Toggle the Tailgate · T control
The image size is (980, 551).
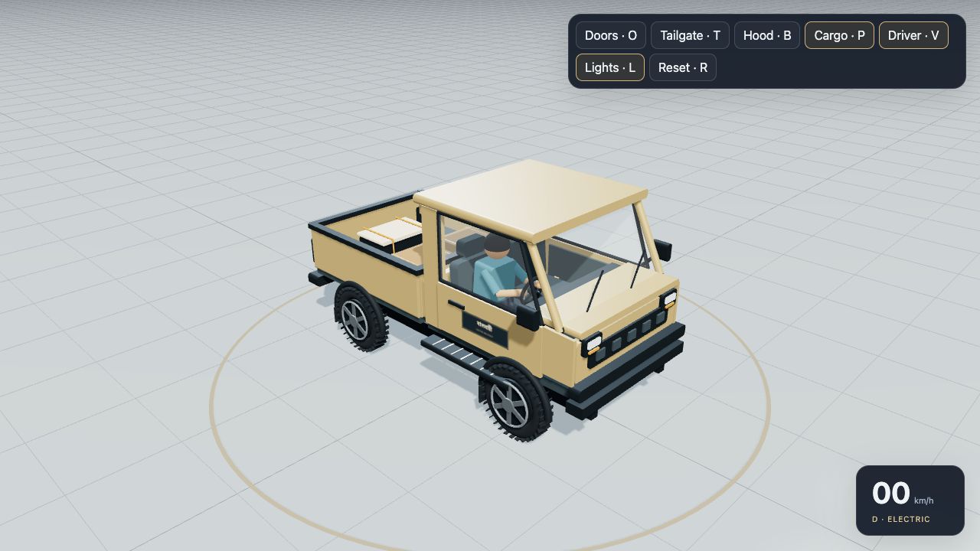coord(690,35)
